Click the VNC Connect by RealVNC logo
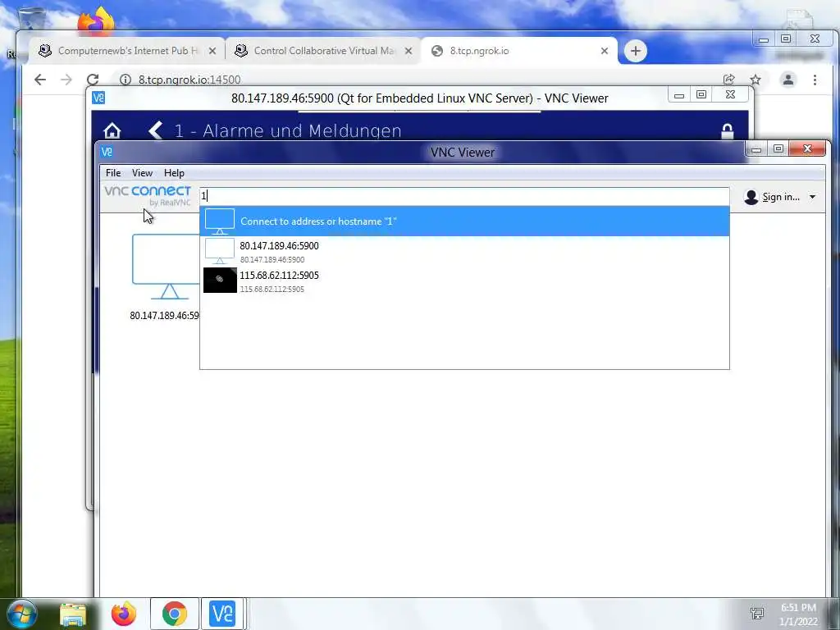This screenshot has width=840, height=630. (x=148, y=195)
